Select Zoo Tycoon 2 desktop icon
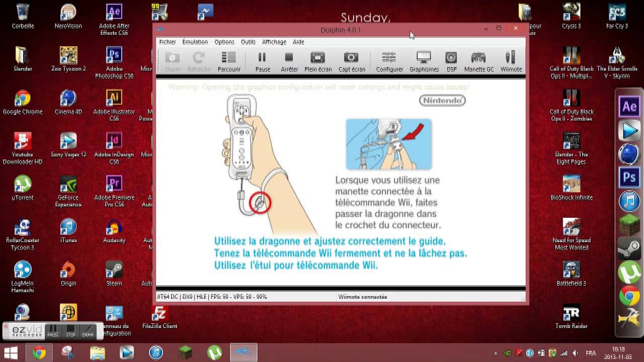 (x=68, y=59)
